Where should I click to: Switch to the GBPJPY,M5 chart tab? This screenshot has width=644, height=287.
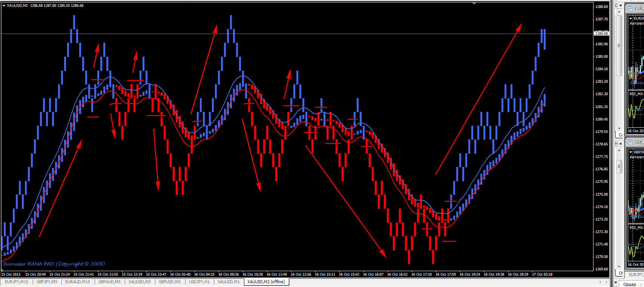pyautogui.click(x=47, y=282)
